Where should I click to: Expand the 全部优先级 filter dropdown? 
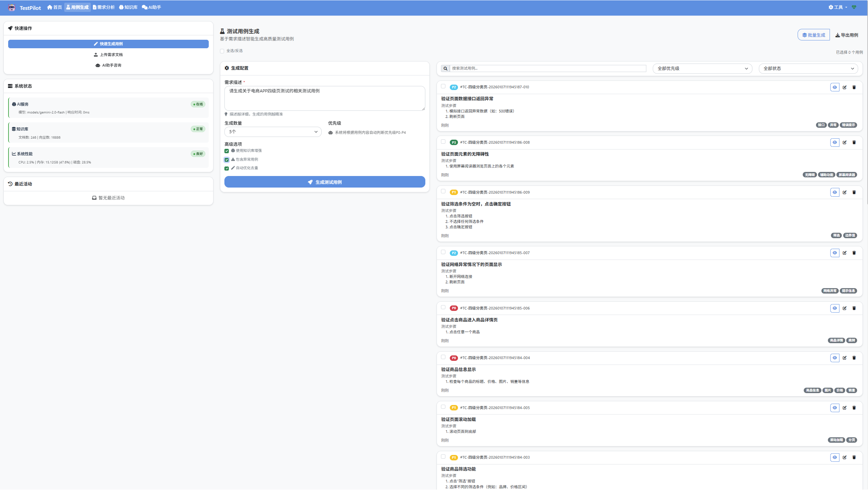702,69
